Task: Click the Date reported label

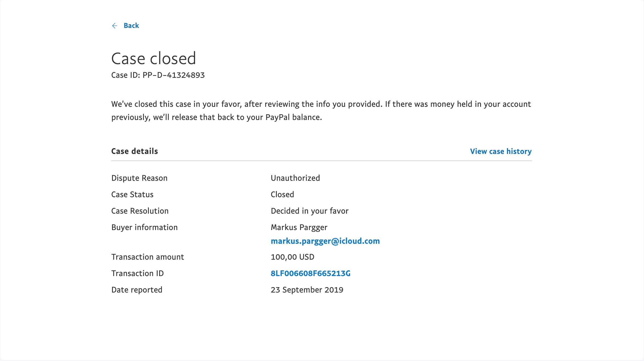Action: coord(137,290)
